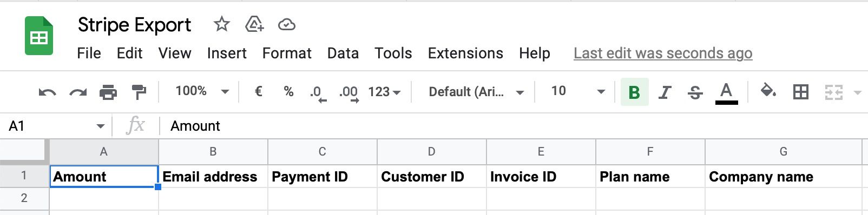
Task: Open the Format menu
Action: click(x=287, y=53)
